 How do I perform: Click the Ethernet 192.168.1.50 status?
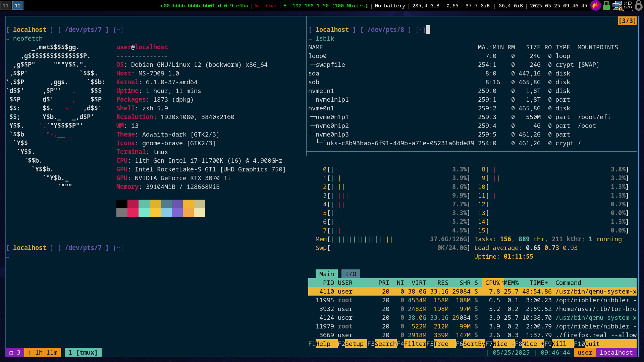pyautogui.click(x=325, y=5)
